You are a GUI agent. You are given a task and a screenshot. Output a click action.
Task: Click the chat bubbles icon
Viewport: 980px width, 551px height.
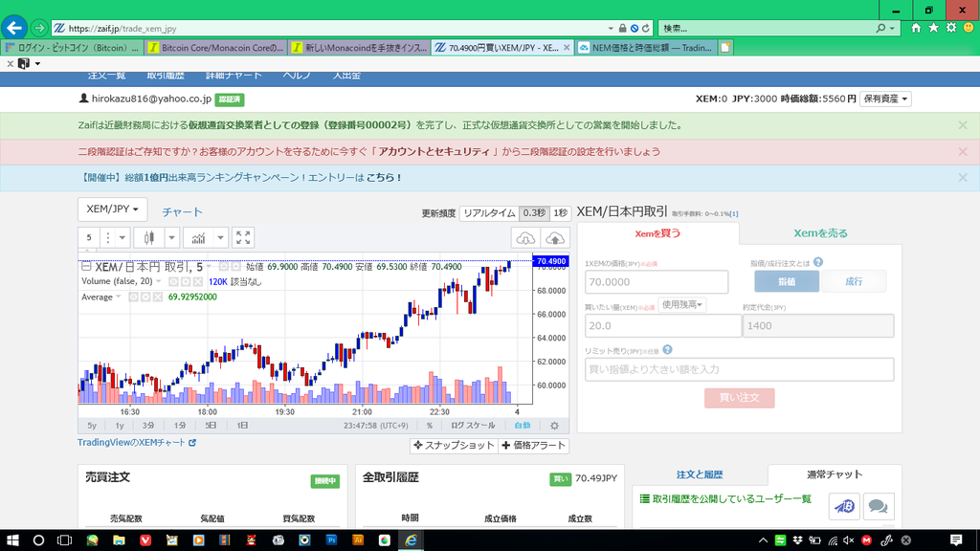point(877,506)
